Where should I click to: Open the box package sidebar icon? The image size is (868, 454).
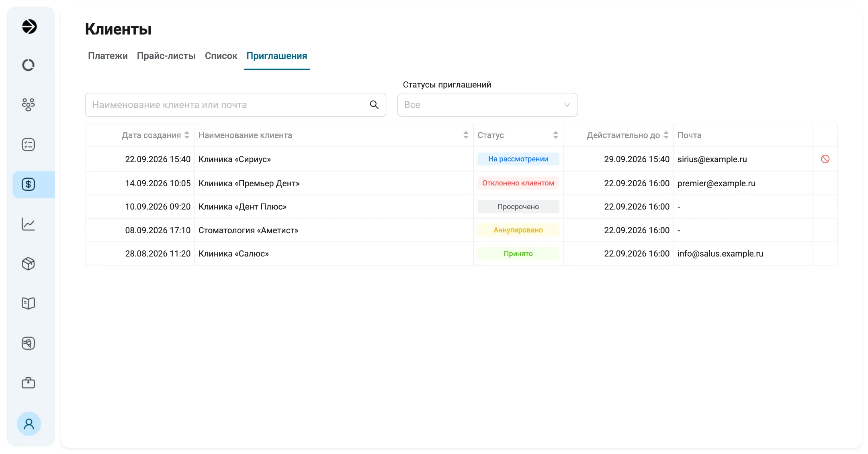click(x=28, y=264)
